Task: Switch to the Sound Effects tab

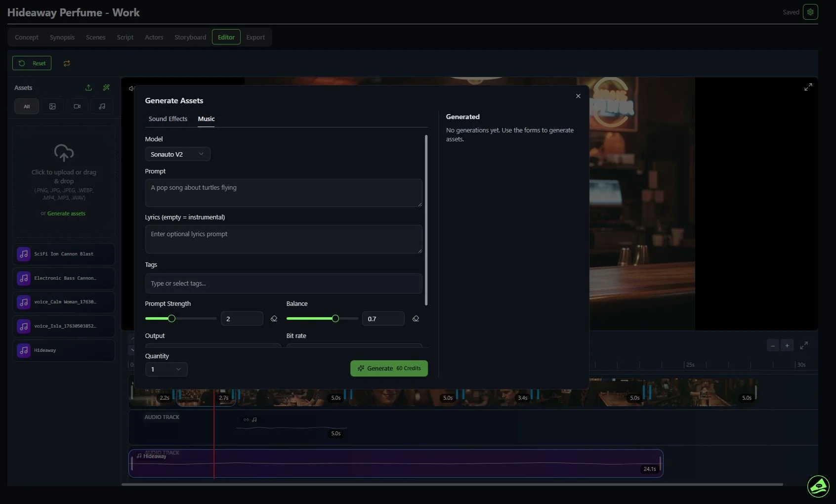Action: pos(168,119)
